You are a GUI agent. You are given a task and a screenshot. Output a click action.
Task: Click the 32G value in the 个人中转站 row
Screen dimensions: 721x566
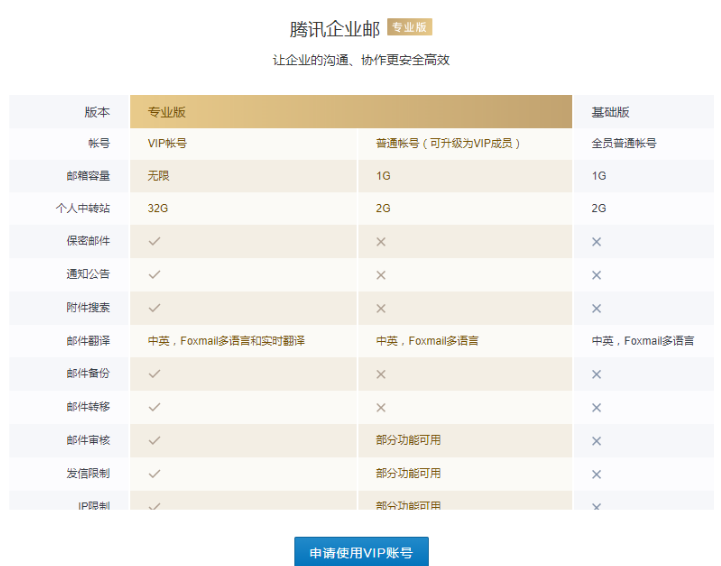157,208
